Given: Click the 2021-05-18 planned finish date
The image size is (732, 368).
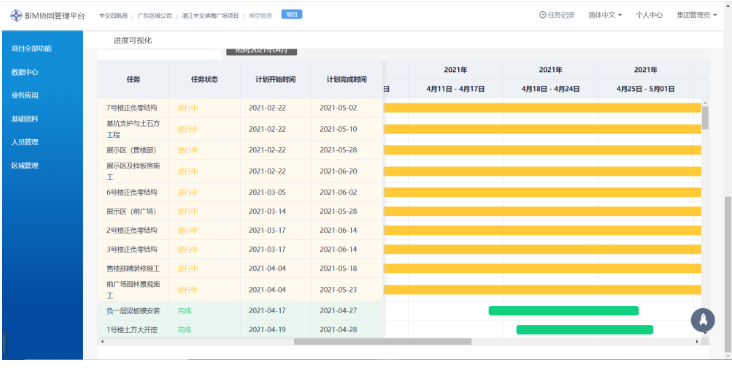Looking at the screenshot, I should (x=338, y=269).
